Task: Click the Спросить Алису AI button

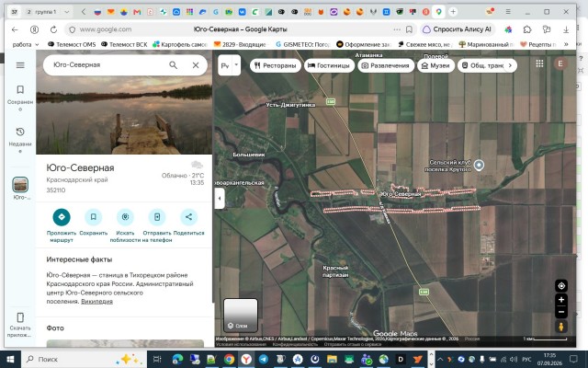Action: pos(458,29)
